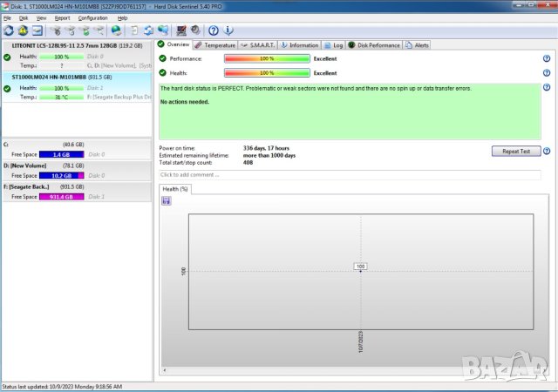
Task: Click the F: Seagate free space bar
Action: coord(63,197)
